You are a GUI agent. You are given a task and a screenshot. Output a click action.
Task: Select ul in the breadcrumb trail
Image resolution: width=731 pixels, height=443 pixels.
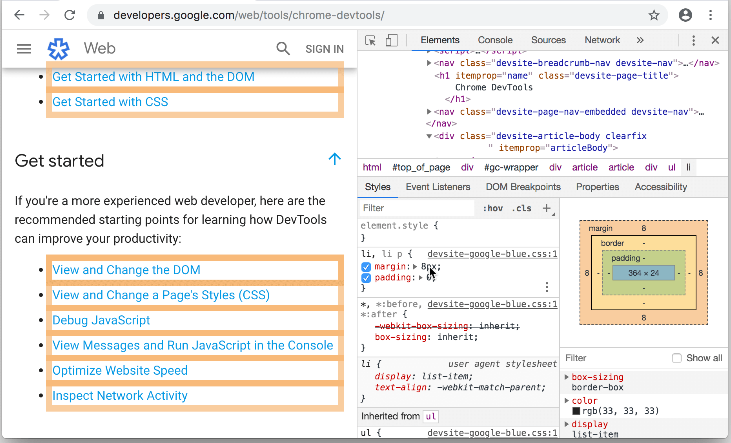tap(672, 167)
